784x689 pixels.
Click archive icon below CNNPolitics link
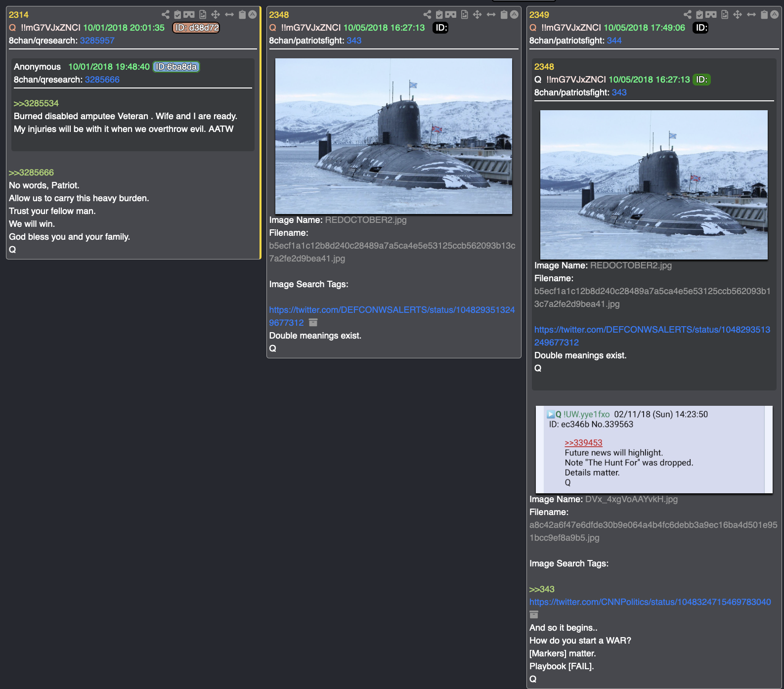pyautogui.click(x=534, y=615)
